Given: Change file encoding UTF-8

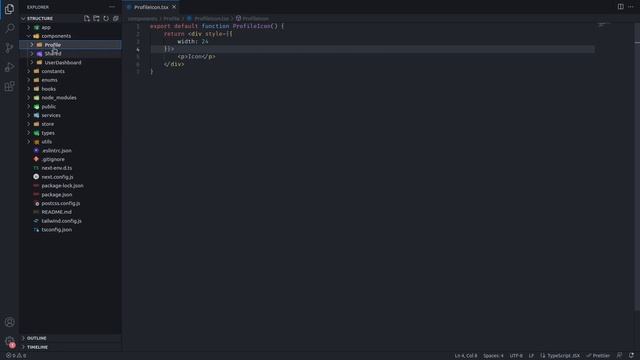Looking at the screenshot, I should point(516,356).
